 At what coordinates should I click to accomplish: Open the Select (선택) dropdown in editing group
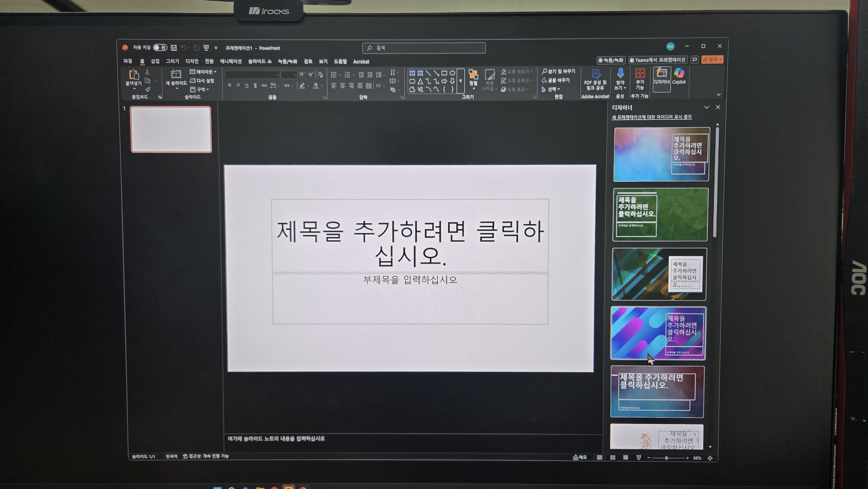pos(551,89)
